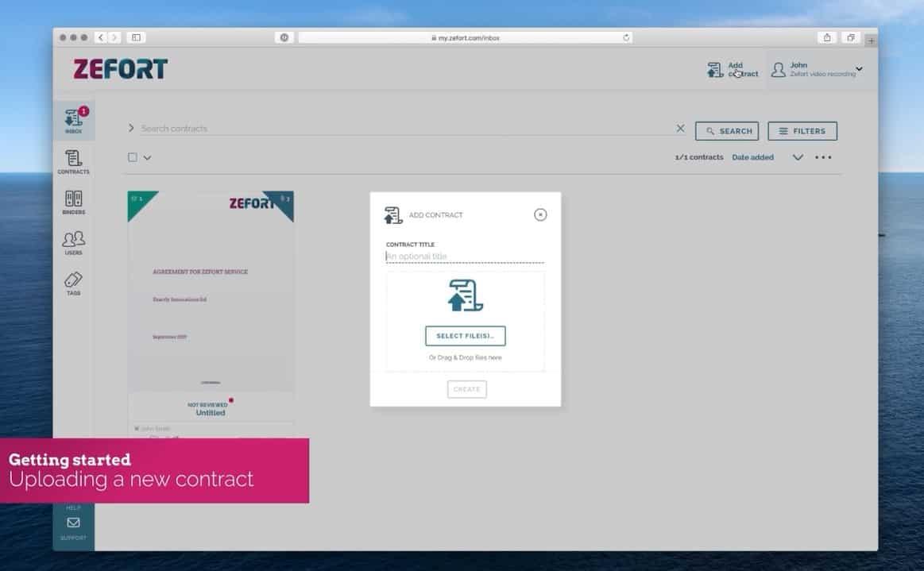Click the Add contract scroll icon
This screenshot has height=571, width=924.
click(714, 70)
